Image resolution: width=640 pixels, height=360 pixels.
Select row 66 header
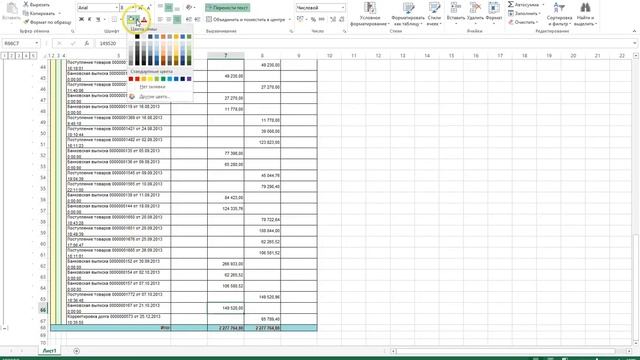coord(43,310)
